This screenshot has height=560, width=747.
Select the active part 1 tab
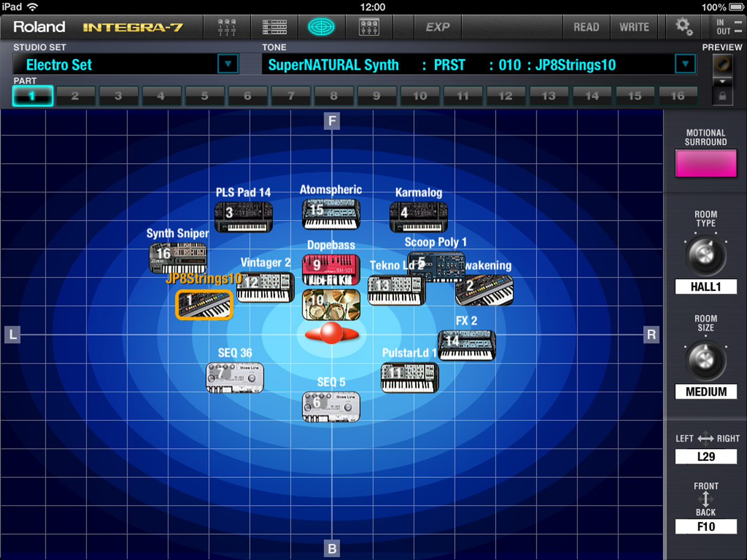click(x=33, y=96)
